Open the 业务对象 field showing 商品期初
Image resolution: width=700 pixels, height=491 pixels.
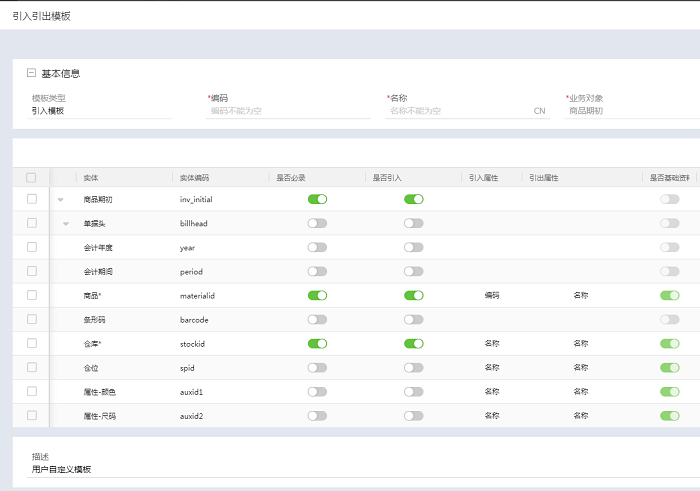pos(630,111)
